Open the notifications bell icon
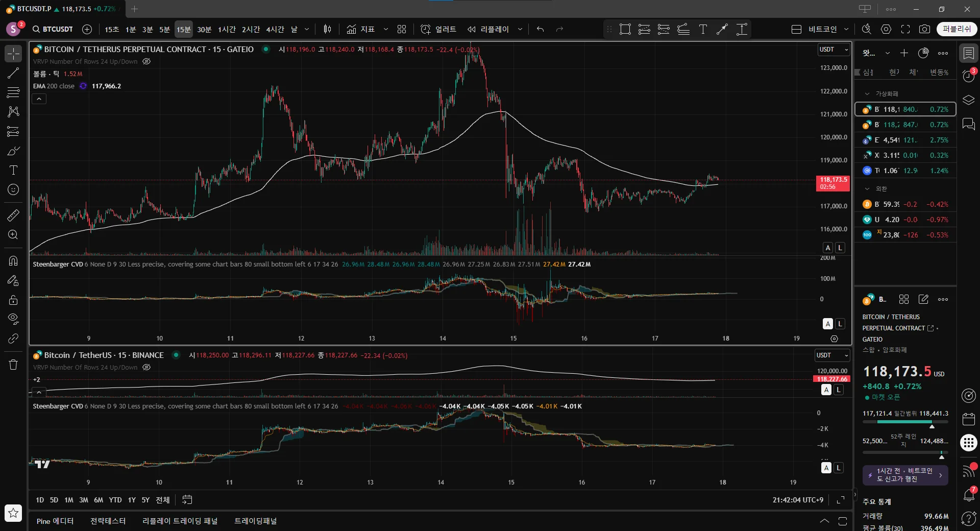Viewport: 980px width, 531px height. (968, 494)
